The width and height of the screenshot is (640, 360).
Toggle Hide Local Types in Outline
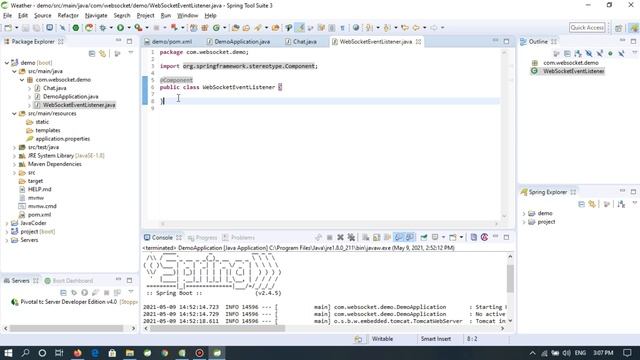click(x=621, y=53)
